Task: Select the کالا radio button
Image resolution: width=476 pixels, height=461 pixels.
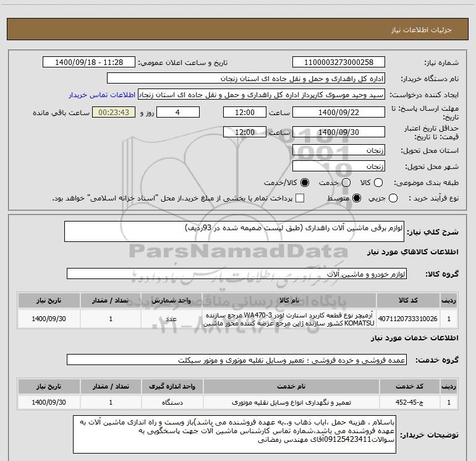Action: [x=378, y=183]
